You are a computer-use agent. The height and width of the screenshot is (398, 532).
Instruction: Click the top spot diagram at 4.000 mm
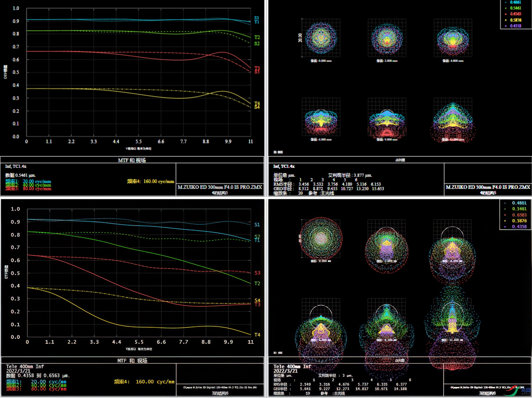click(x=453, y=38)
